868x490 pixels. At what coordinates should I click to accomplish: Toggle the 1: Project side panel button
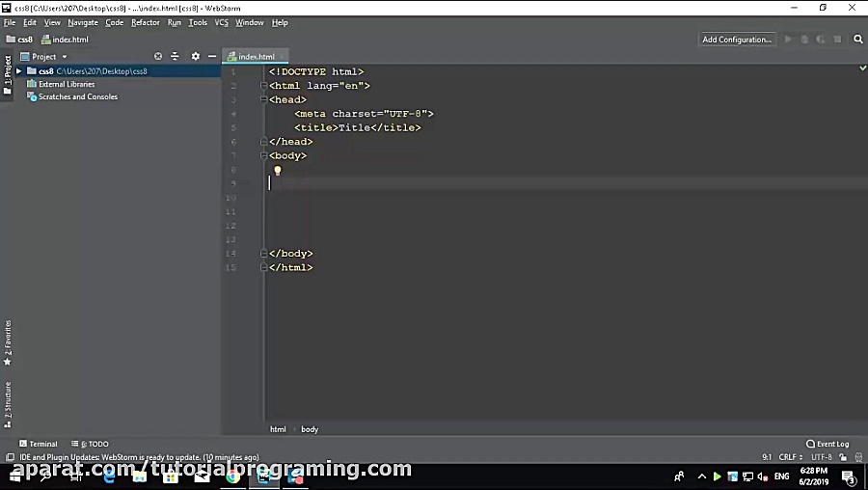pos(7,74)
